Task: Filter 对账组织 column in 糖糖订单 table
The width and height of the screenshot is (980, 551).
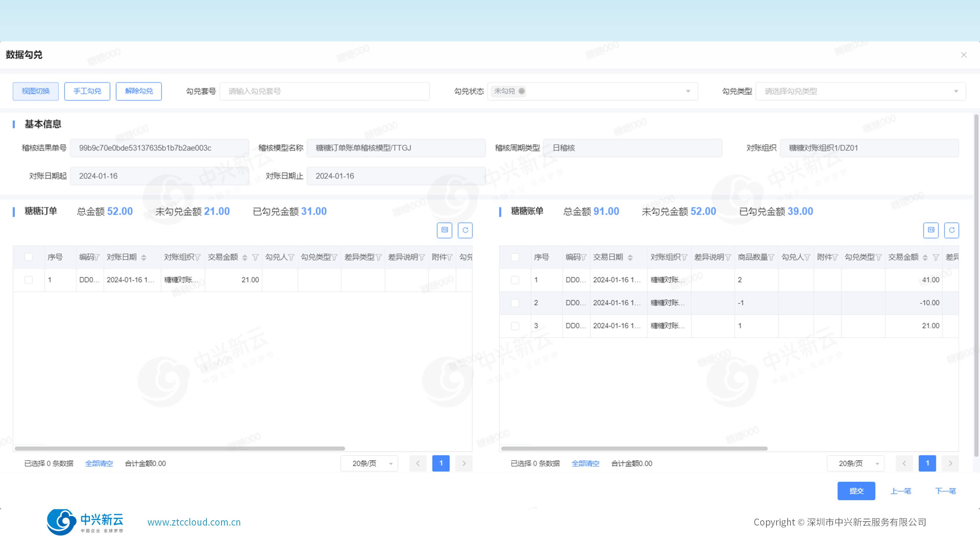Action: click(x=197, y=257)
